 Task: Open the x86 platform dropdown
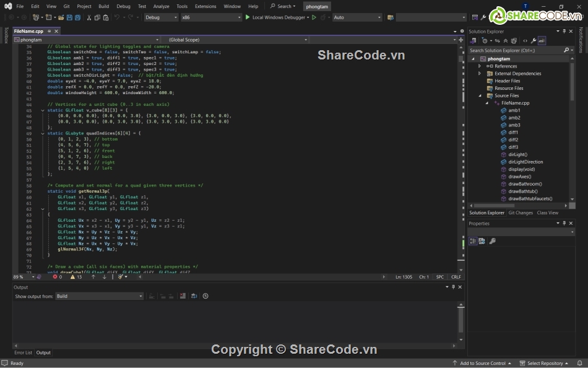[x=211, y=17]
